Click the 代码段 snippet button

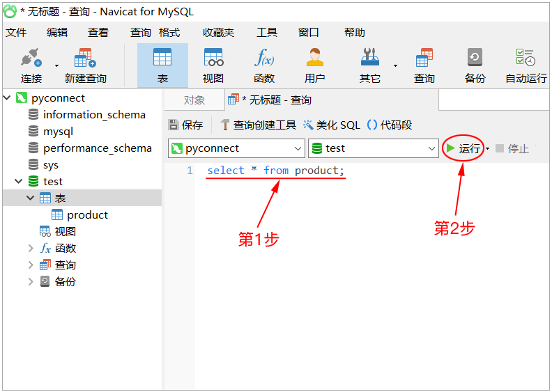point(390,125)
